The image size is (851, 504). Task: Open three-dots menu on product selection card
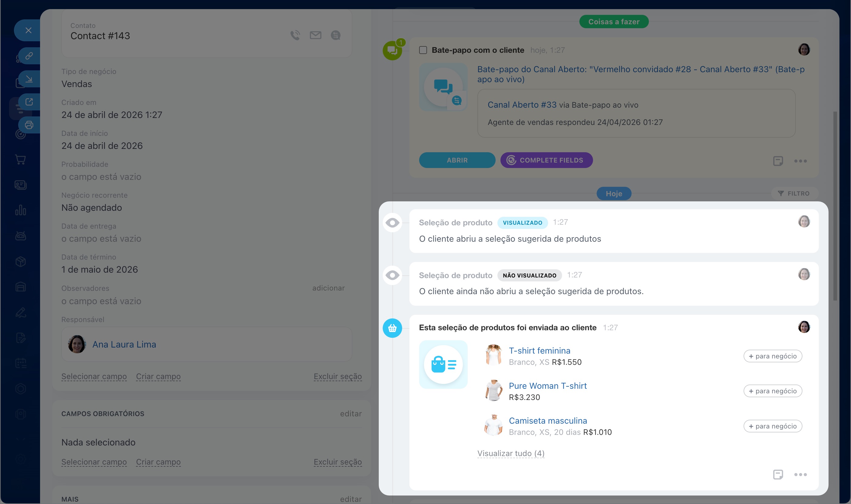coord(800,475)
